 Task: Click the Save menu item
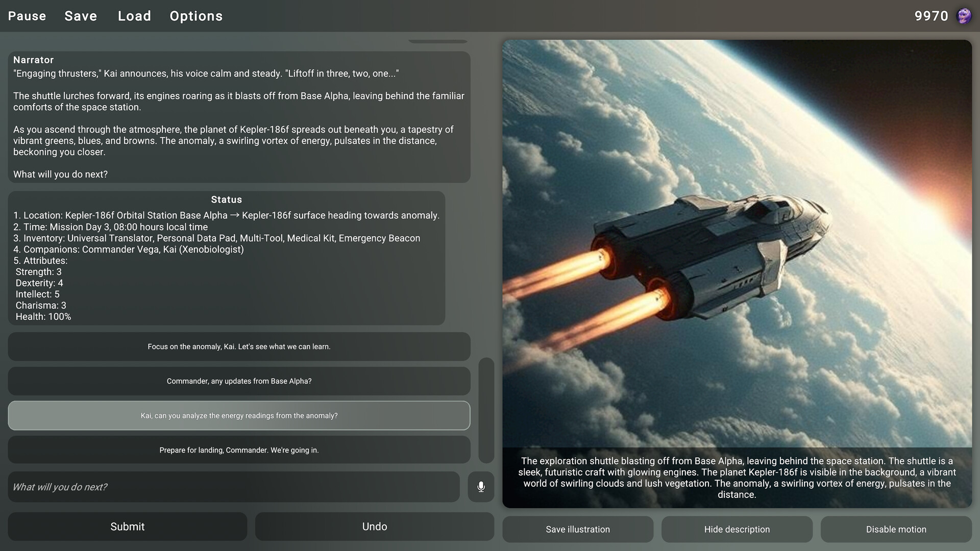(x=81, y=16)
